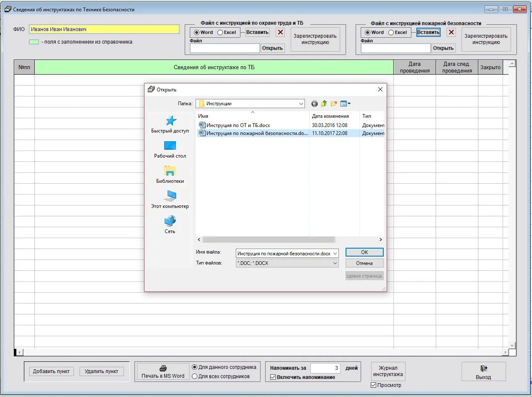Click the Выход button with door icon
Image resolution: width=532 pixels, height=397 pixels.
484,372
